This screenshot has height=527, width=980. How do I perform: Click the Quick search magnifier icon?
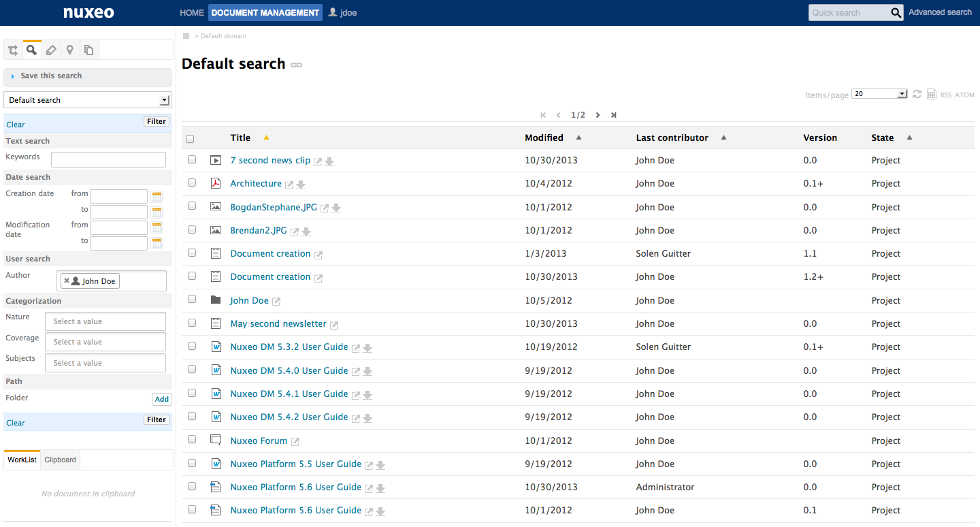[x=896, y=12]
